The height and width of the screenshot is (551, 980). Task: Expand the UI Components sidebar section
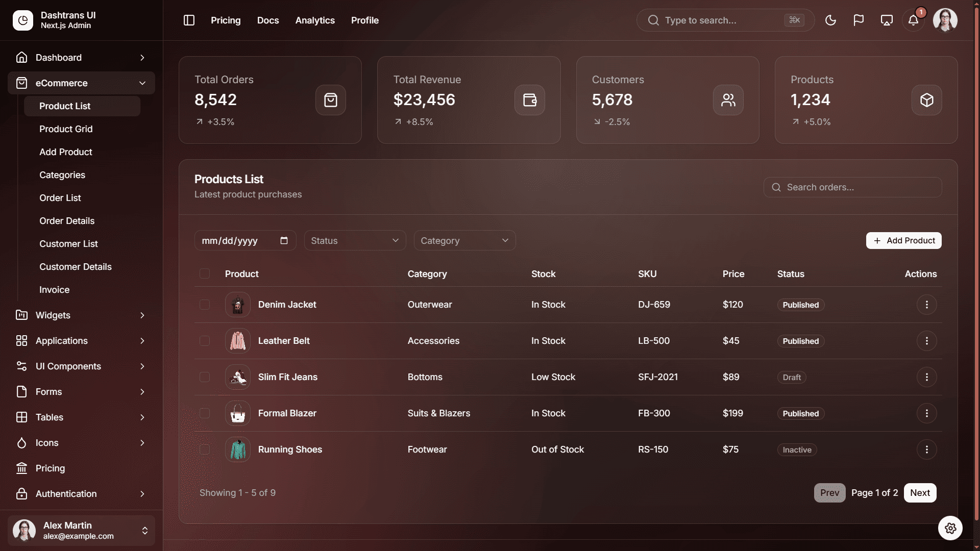tap(81, 366)
